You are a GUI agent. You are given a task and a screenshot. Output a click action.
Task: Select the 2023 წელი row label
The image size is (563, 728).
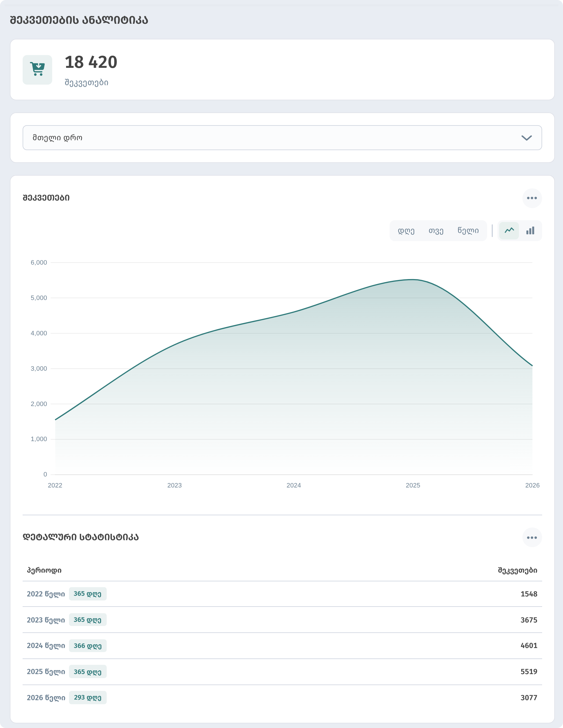[x=46, y=620]
